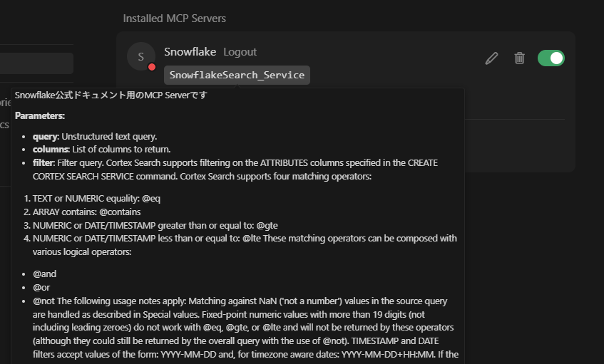This screenshot has height=364, width=604.
Task: Click the "ARRAY contains: @contains" line
Action: 86,212
